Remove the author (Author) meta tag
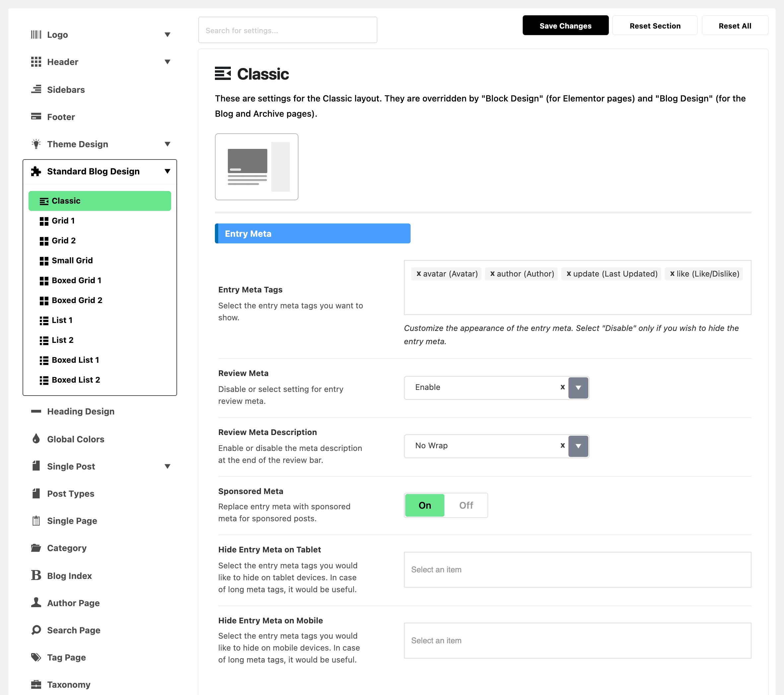Screen dimensions: 784x695 tap(492, 274)
